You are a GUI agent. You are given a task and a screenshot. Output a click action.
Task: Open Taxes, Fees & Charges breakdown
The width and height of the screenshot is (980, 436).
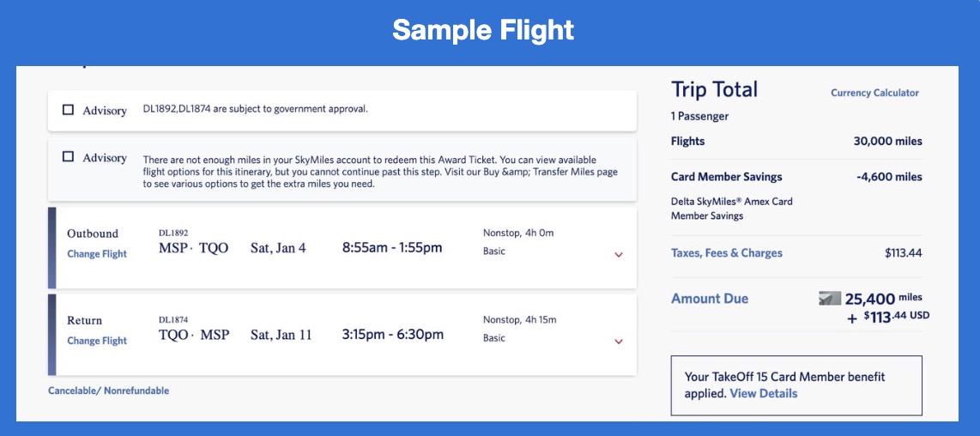(x=727, y=253)
